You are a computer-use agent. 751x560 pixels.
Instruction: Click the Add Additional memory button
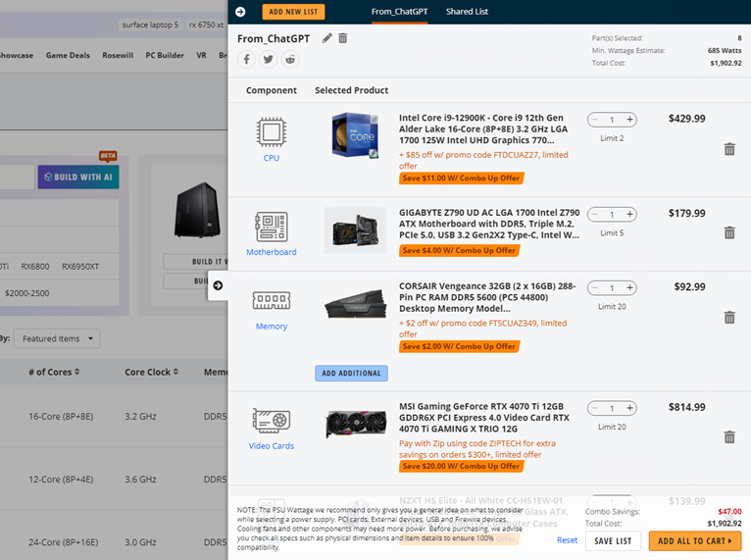click(351, 374)
